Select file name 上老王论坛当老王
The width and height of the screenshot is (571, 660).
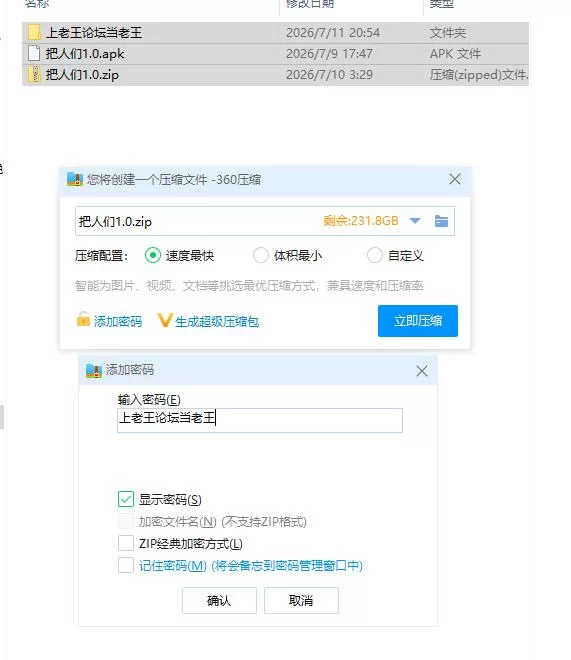tap(94, 33)
